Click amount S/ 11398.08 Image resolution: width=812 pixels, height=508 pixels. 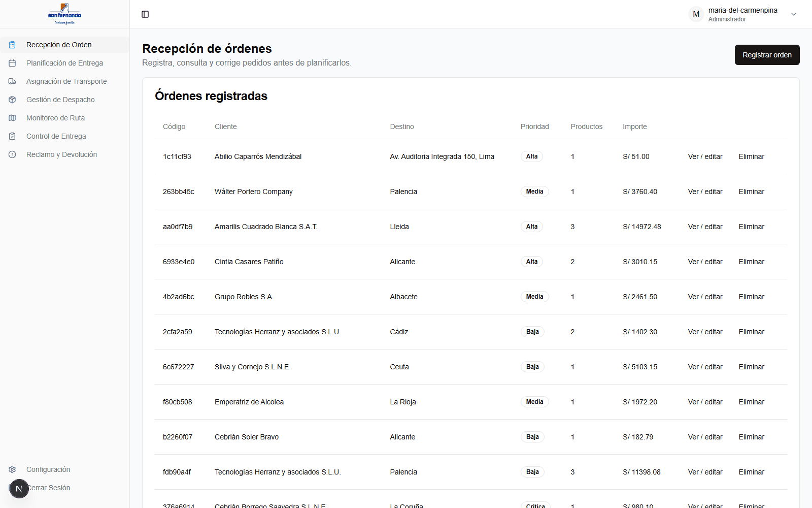[641, 472]
